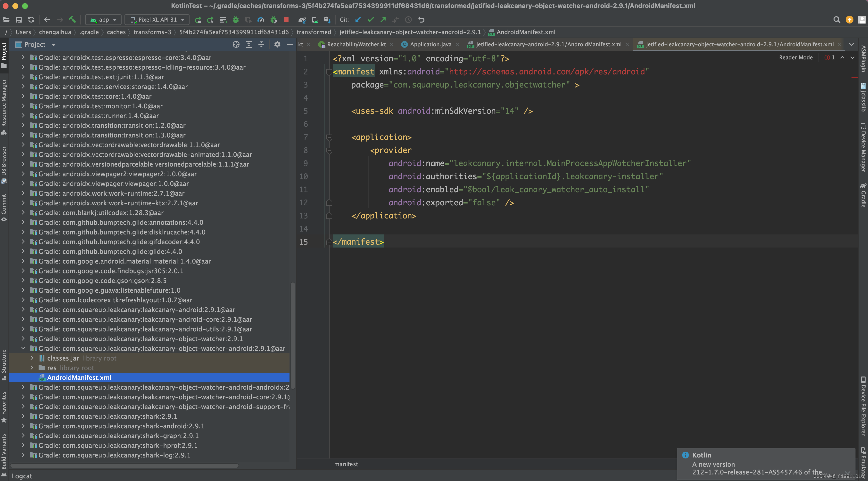Click the Sync/reload from disk icon
Viewport: 868px width, 481px height.
click(x=31, y=20)
